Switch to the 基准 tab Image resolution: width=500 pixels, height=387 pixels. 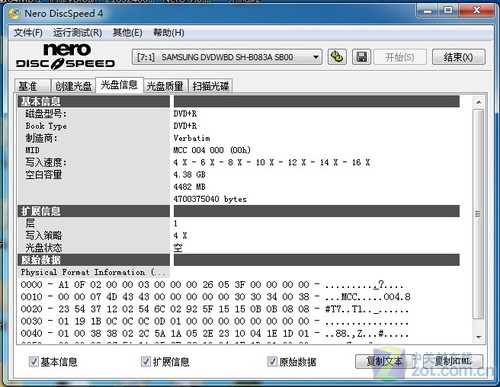32,86
